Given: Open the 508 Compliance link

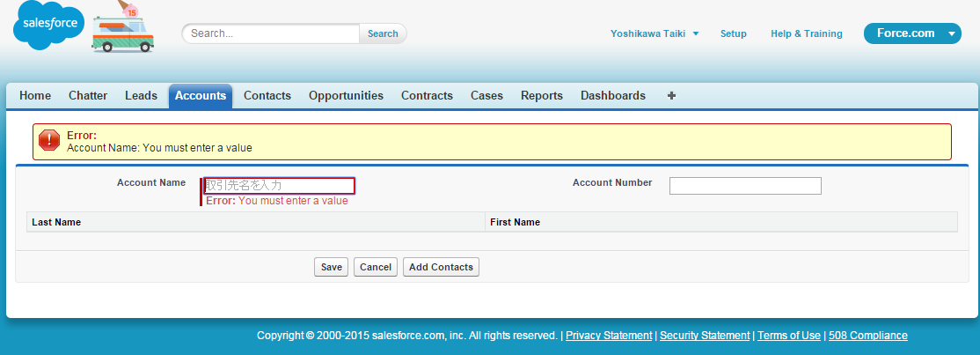Looking at the screenshot, I should (x=868, y=336).
